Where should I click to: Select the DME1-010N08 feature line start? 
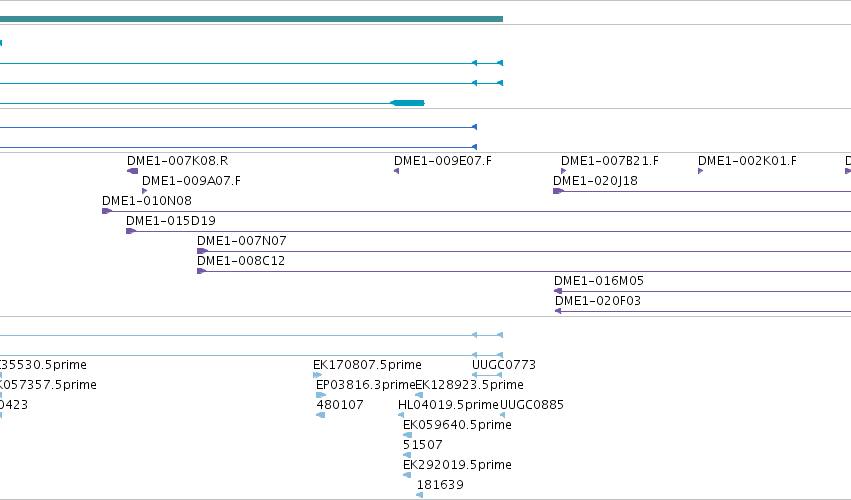pos(107,211)
